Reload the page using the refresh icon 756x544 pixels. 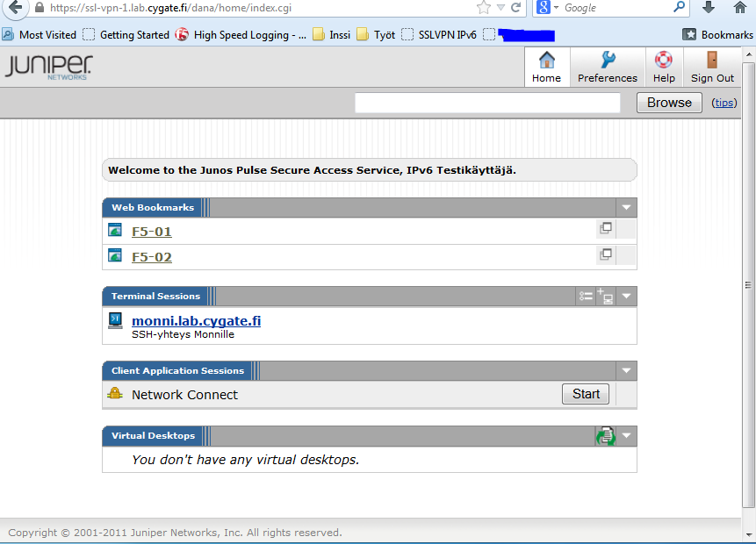(x=516, y=7)
